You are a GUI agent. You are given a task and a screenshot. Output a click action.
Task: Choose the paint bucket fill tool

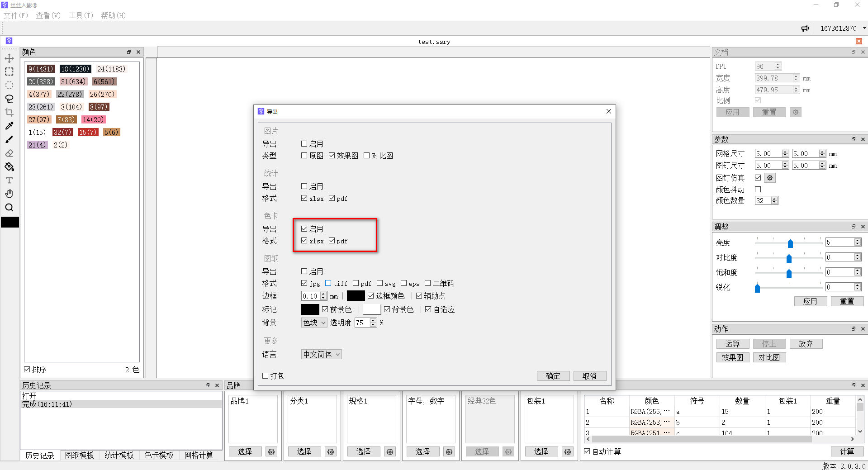coord(9,167)
